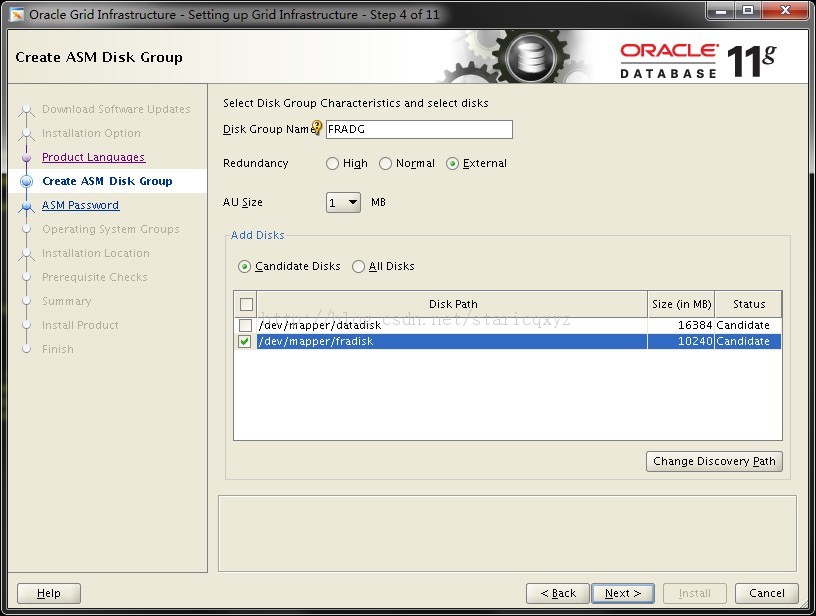Click the Summary step

coord(67,301)
